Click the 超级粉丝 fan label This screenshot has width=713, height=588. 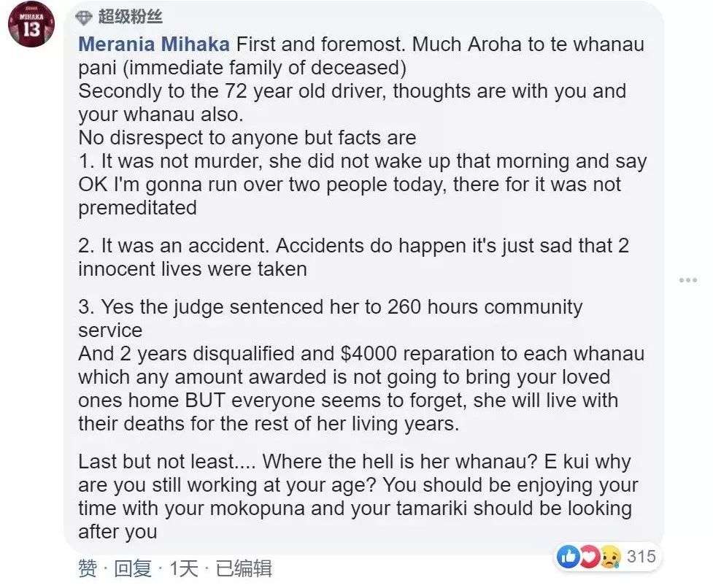pyautogui.click(x=130, y=17)
